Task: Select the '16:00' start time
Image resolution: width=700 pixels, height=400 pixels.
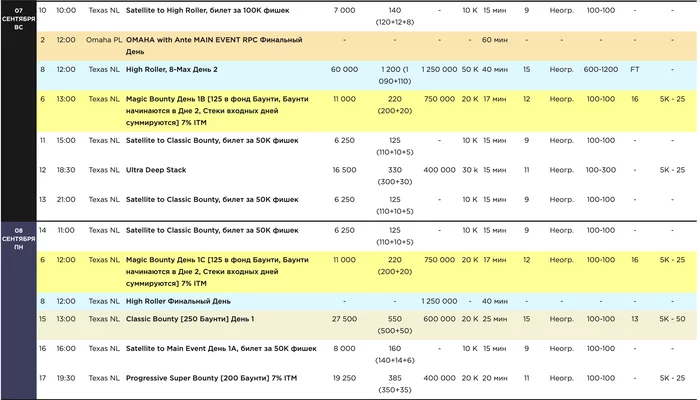Action: tap(66, 349)
